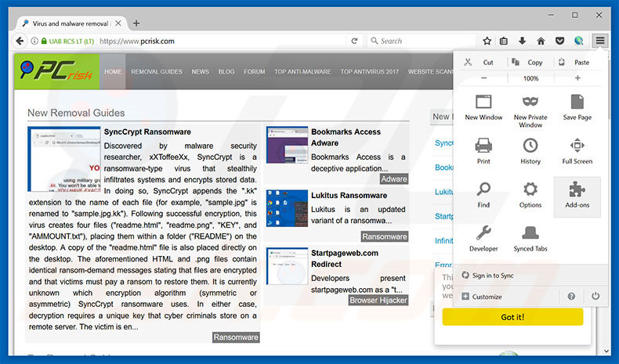Click the Browser Hijacker category tag
619x364 pixels.
coord(378,300)
